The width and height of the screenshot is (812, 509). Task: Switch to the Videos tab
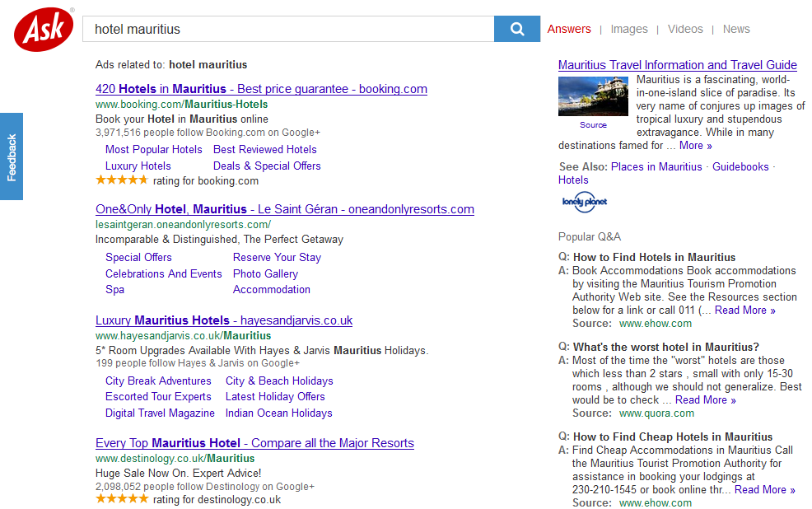click(x=685, y=29)
